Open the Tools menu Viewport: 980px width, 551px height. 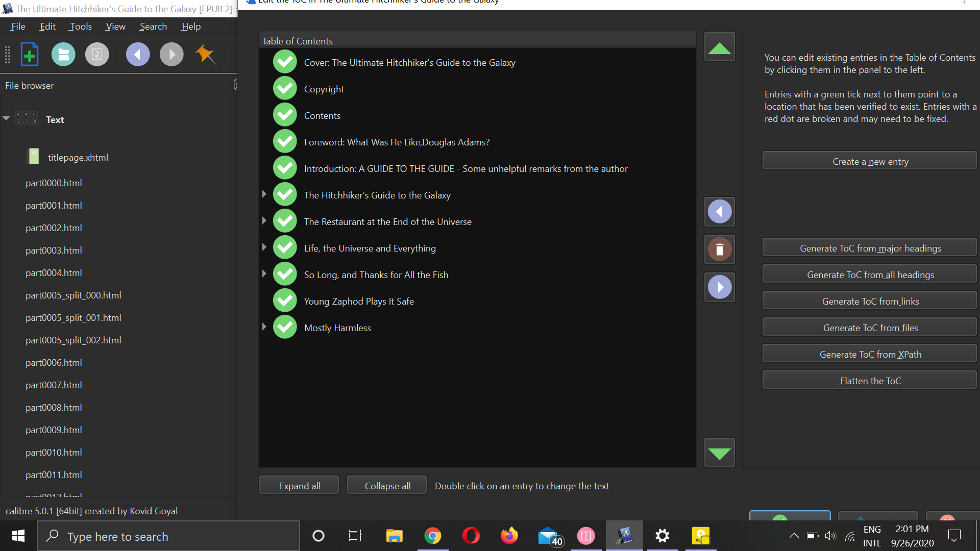point(81,27)
